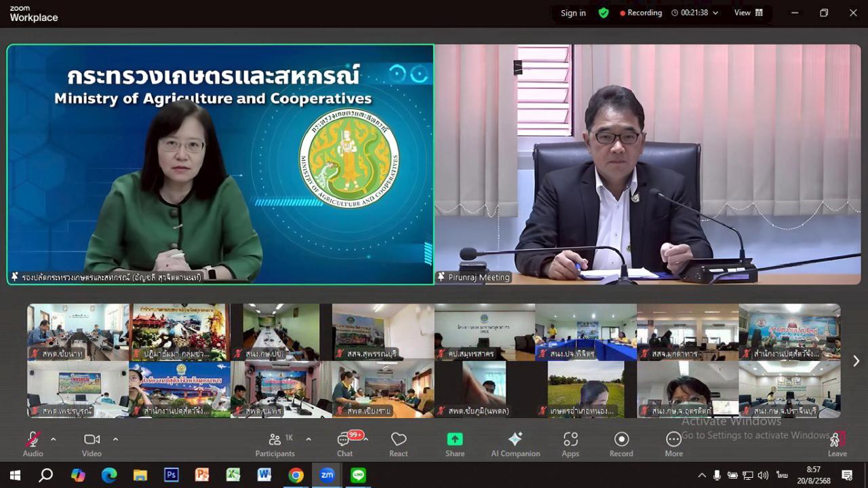Leave the meeting
Image resolution: width=868 pixels, height=488 pixels.
click(x=837, y=445)
